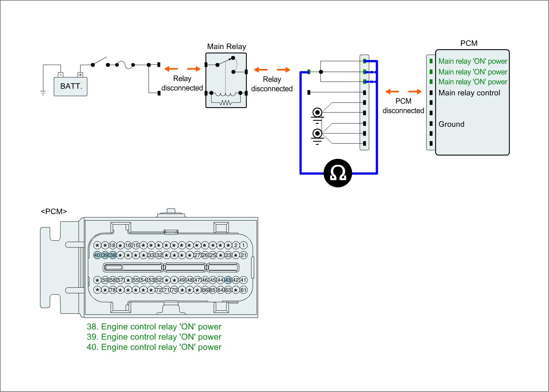The width and height of the screenshot is (549, 392).
Task: Click the open ignition switch symbol
Action: coord(100,62)
